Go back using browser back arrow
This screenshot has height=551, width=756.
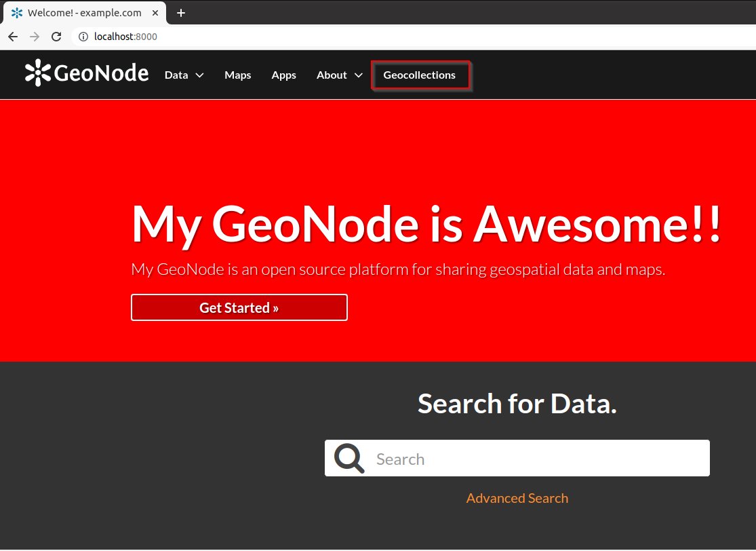[13, 37]
